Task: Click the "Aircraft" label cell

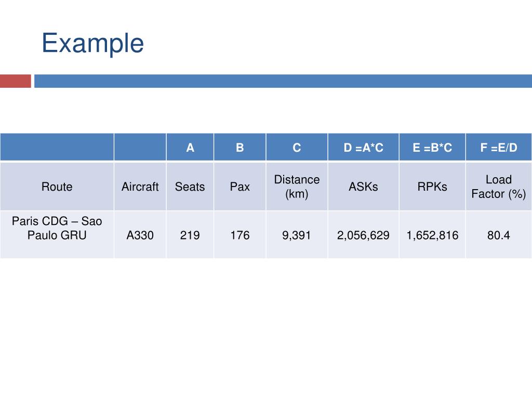Action: 140,187
